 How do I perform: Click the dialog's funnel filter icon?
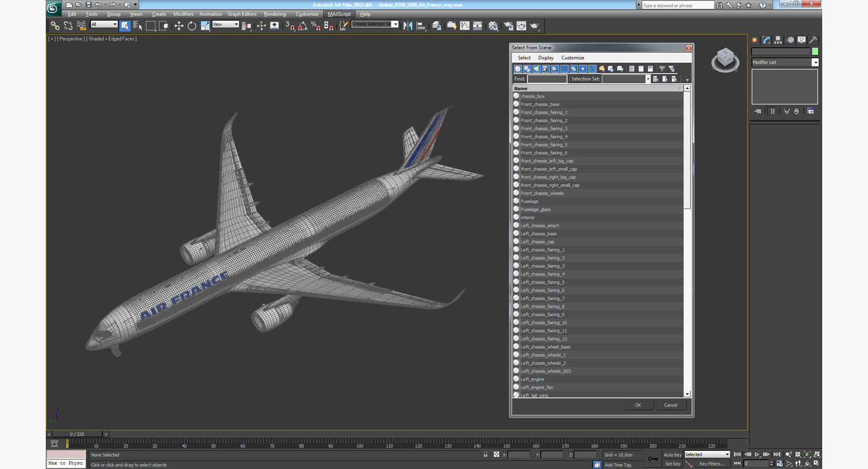[662, 69]
